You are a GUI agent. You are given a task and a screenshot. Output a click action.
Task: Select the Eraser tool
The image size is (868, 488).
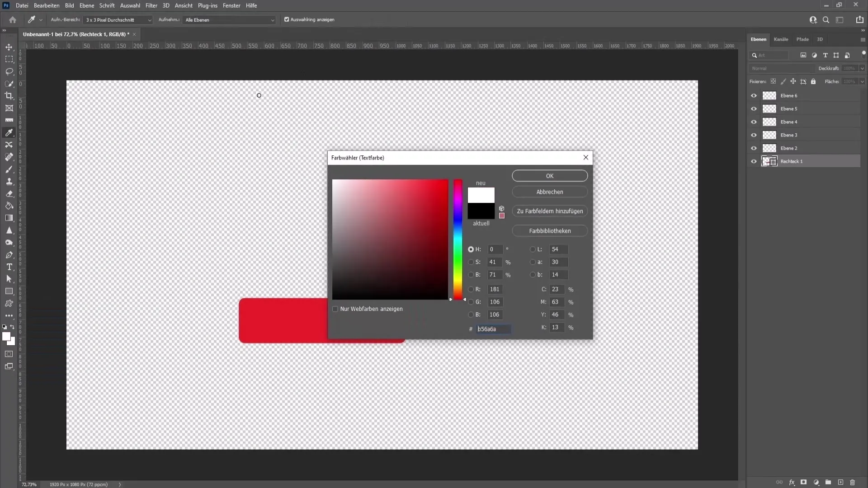(x=9, y=193)
